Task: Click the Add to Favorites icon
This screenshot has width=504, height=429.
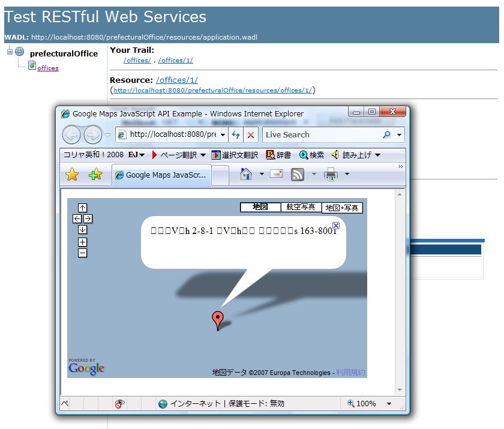Action: tap(95, 175)
